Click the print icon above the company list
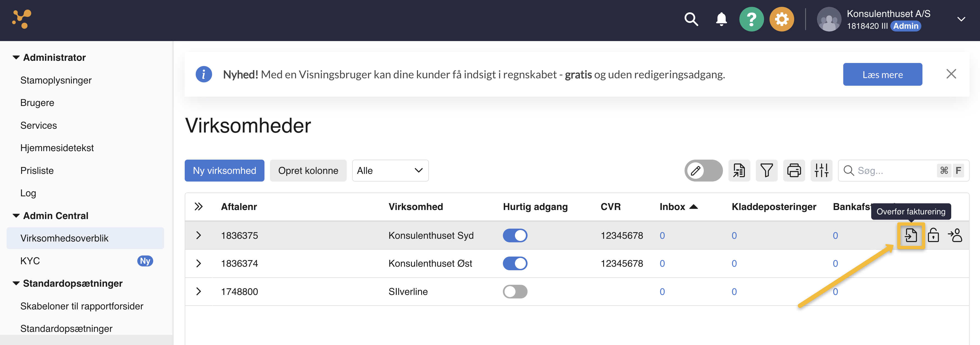 point(794,171)
